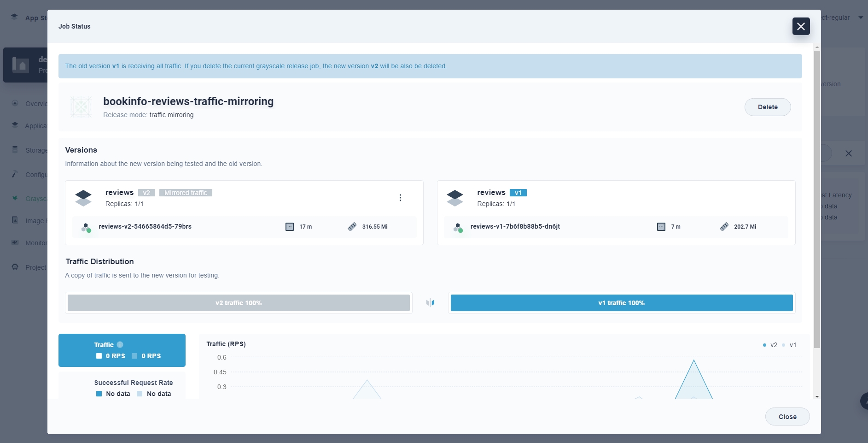The width and height of the screenshot is (868, 443).
Task: Click the memory icon beside 202.7 Mi
Action: (724, 227)
